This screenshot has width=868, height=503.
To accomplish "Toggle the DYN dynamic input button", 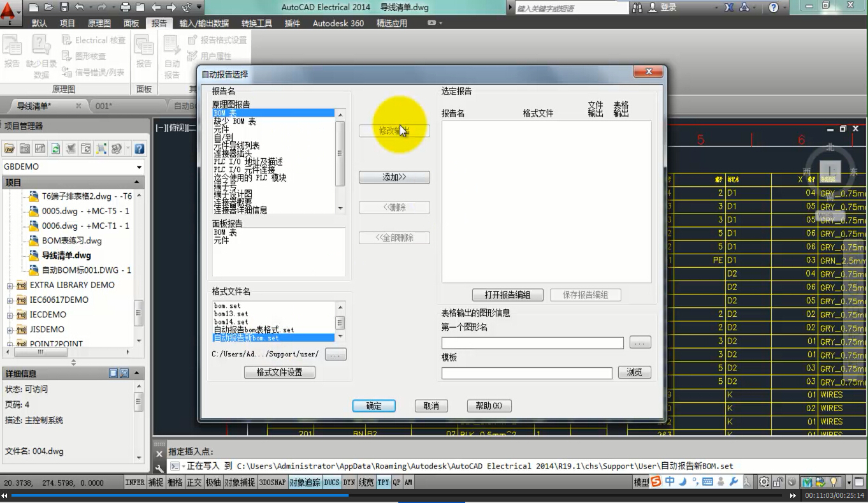I will (349, 483).
